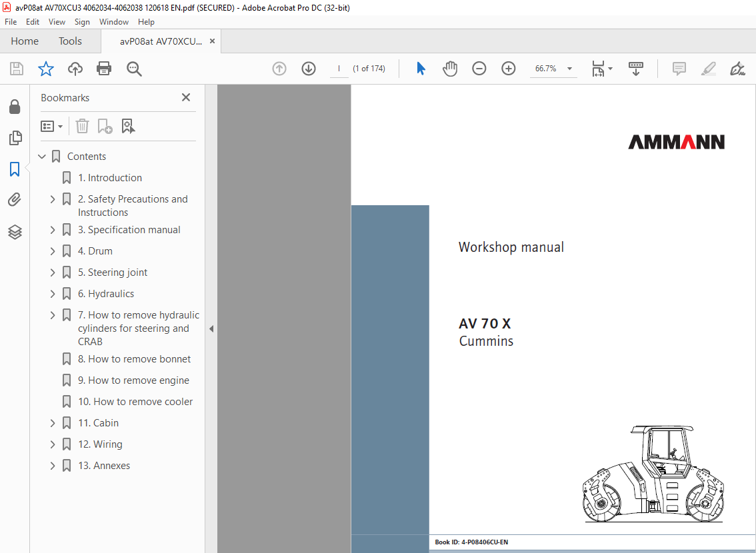Open the View menu
The height and width of the screenshot is (553, 756).
tap(57, 22)
